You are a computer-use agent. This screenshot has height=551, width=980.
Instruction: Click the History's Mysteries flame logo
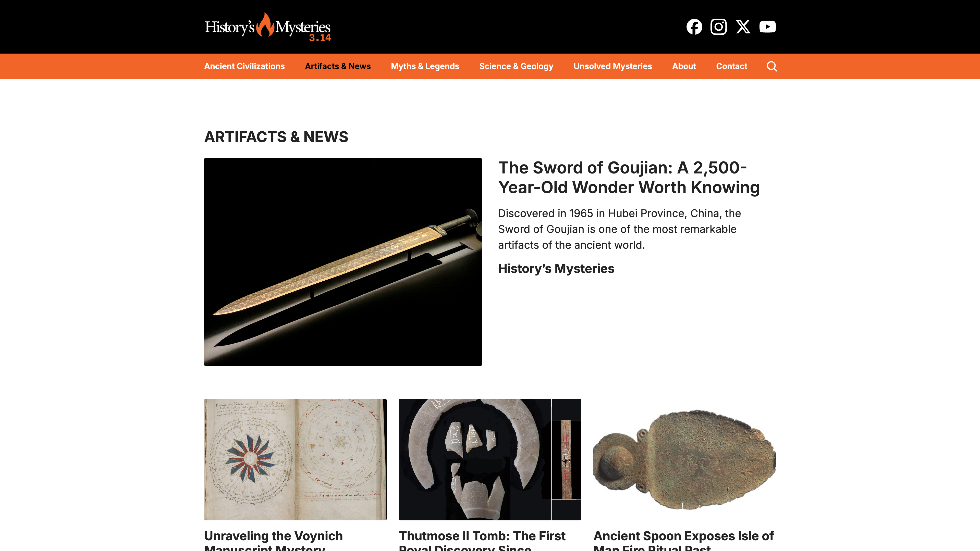(267, 27)
